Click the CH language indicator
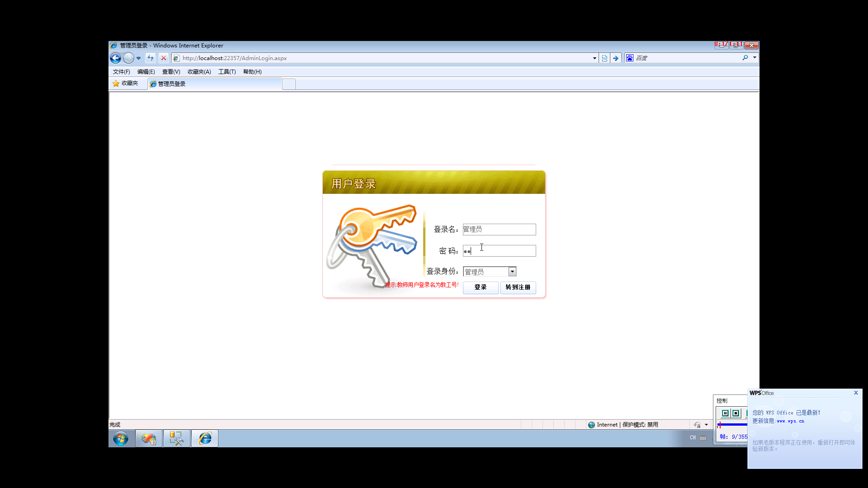Image resolution: width=868 pixels, height=488 pixels. [693, 437]
